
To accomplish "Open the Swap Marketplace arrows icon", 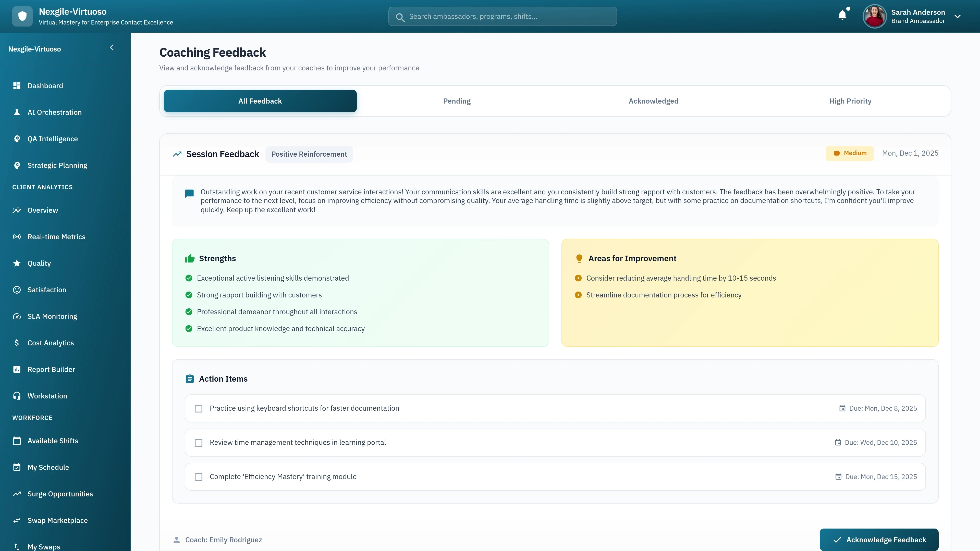I will point(17,520).
